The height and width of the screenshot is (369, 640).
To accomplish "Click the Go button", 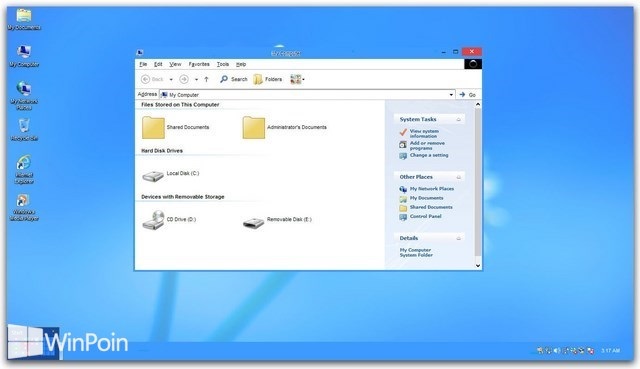I will (468, 95).
